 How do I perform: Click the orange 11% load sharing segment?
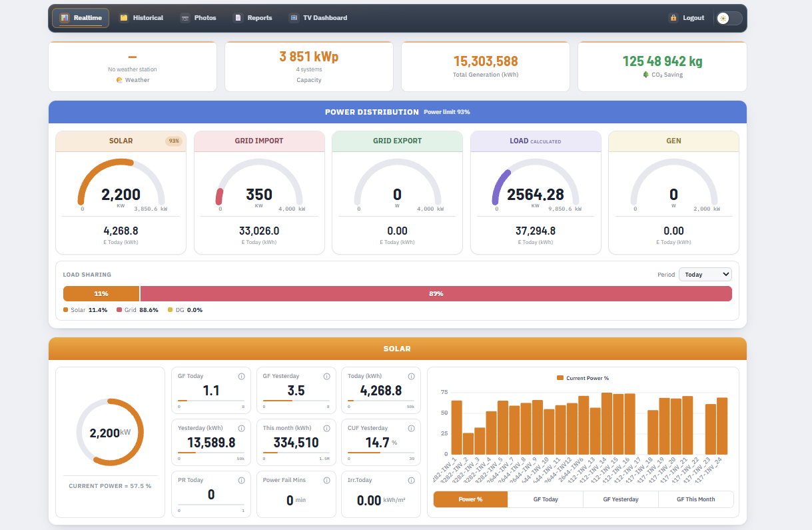point(101,293)
